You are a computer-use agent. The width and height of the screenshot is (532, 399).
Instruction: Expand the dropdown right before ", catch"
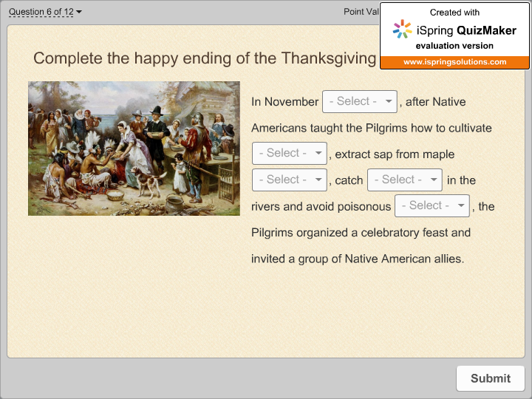click(289, 180)
